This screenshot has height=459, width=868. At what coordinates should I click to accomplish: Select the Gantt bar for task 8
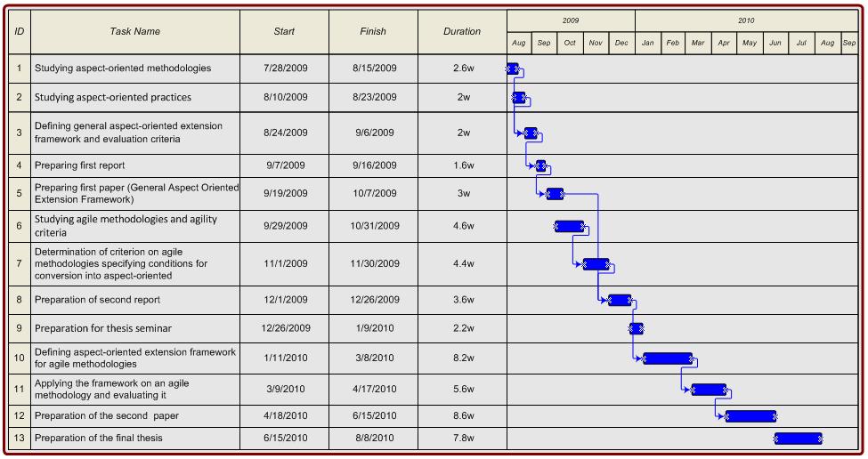coord(620,300)
